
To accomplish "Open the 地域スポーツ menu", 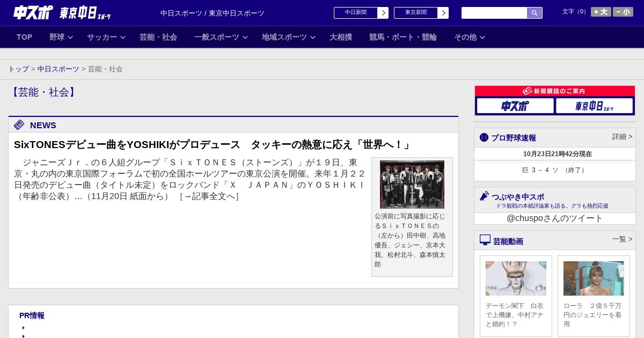I will tap(284, 37).
